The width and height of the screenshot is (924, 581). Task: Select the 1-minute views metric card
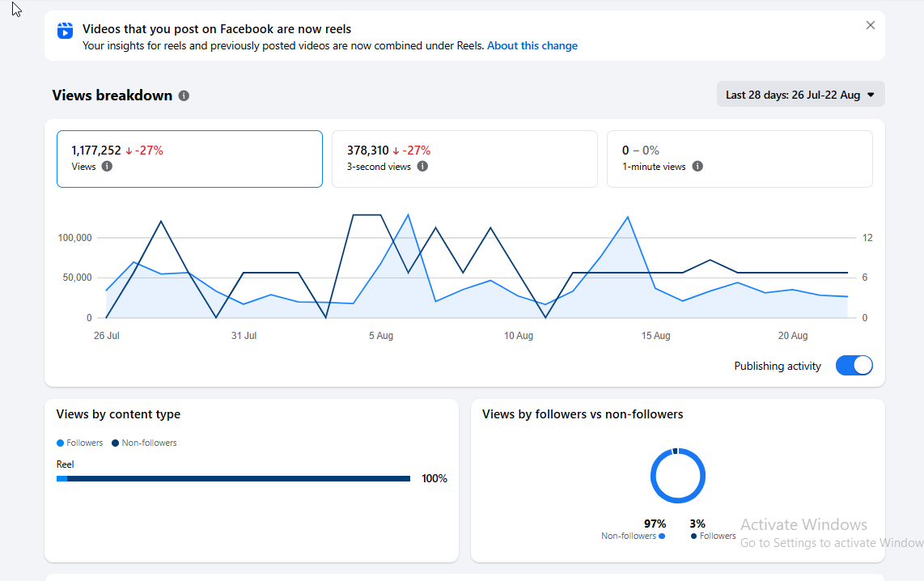point(740,159)
